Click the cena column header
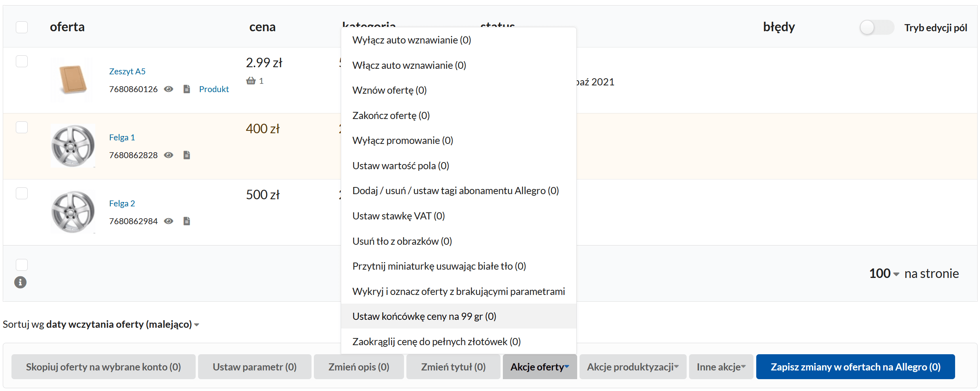The width and height of the screenshot is (980, 391). click(x=262, y=27)
